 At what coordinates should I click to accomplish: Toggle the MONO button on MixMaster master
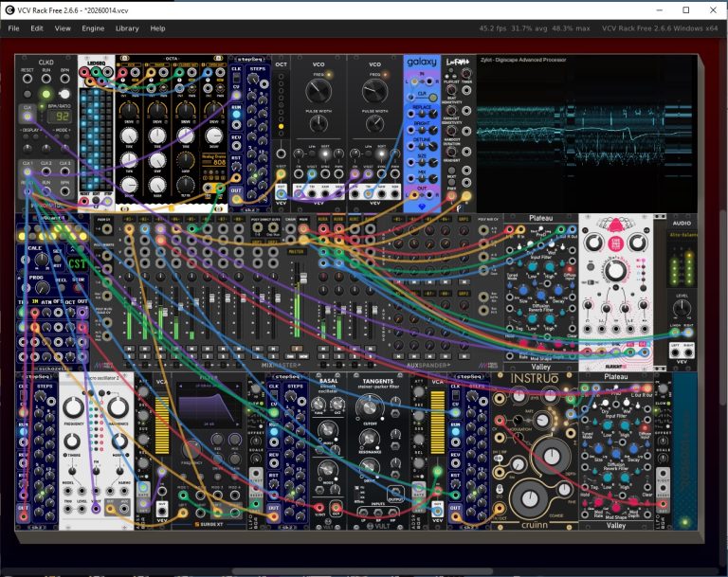pos(303,356)
